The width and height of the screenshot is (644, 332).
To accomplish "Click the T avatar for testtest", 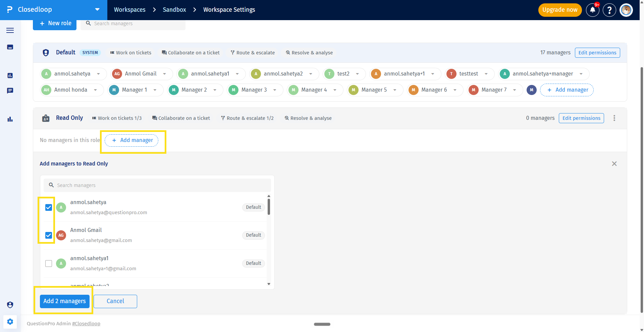I will pyautogui.click(x=451, y=74).
